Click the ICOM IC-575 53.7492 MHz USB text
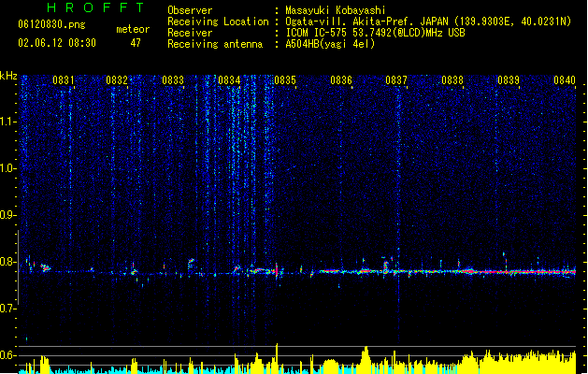Viewport: 588px width, 374px height. coord(376,33)
